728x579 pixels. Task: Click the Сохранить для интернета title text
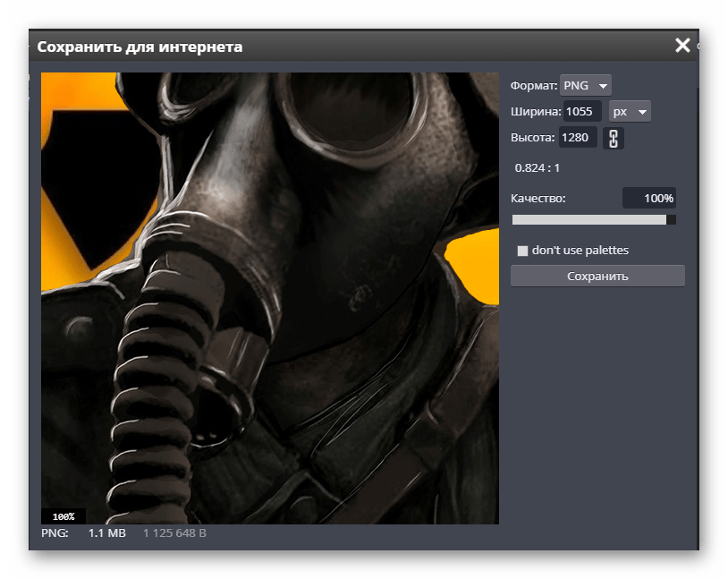[140, 47]
